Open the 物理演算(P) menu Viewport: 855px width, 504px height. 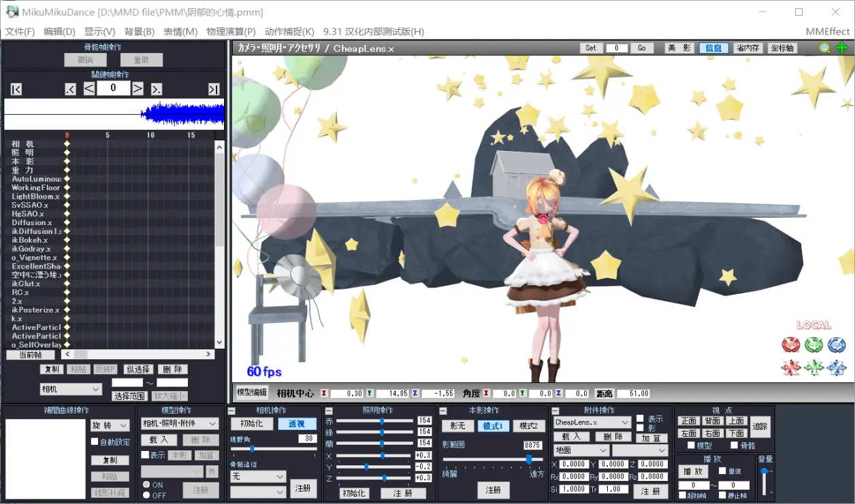tap(231, 31)
